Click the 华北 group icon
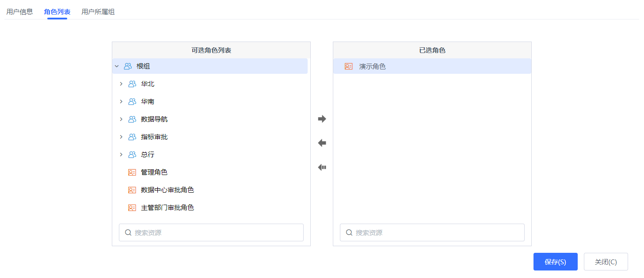 pyautogui.click(x=132, y=84)
